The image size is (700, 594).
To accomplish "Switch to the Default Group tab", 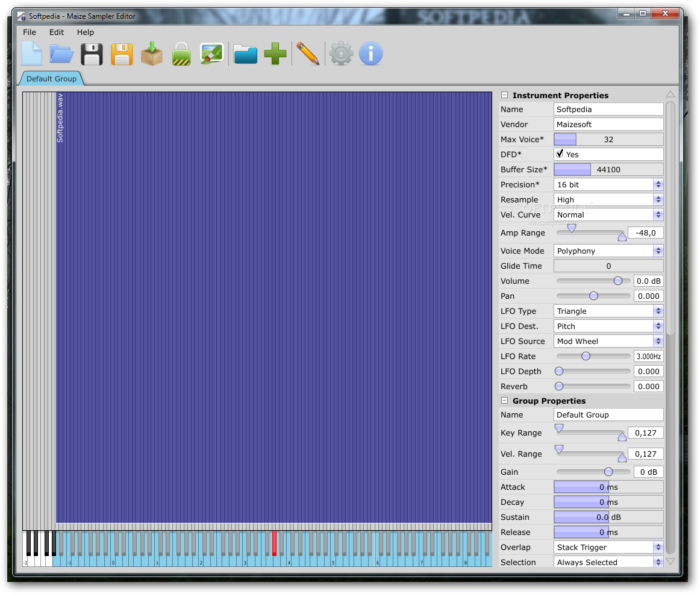I will [x=51, y=78].
